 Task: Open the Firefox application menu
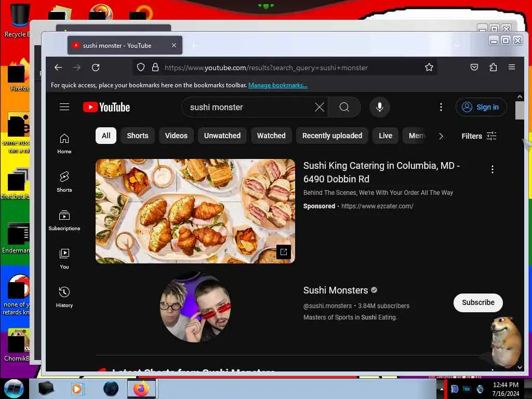(x=512, y=67)
